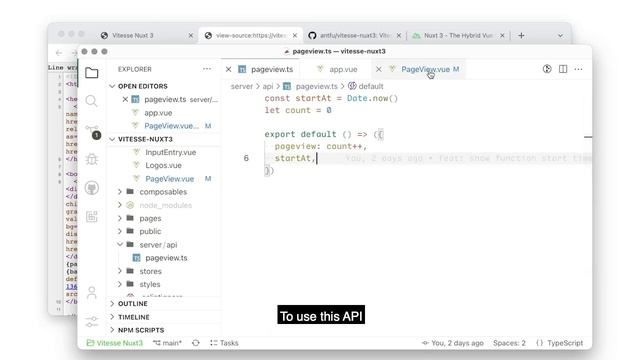Open the Manage settings icon
The height and width of the screenshot is (360, 640).
click(92, 322)
